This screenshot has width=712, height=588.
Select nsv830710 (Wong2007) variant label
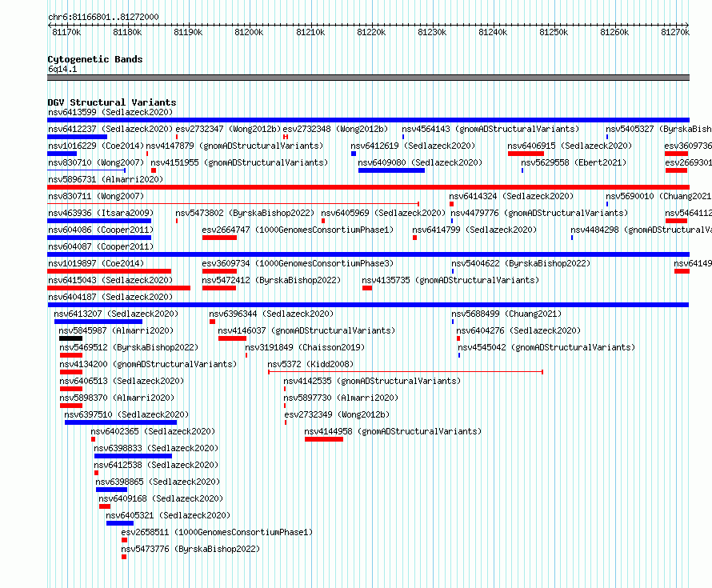96,162
